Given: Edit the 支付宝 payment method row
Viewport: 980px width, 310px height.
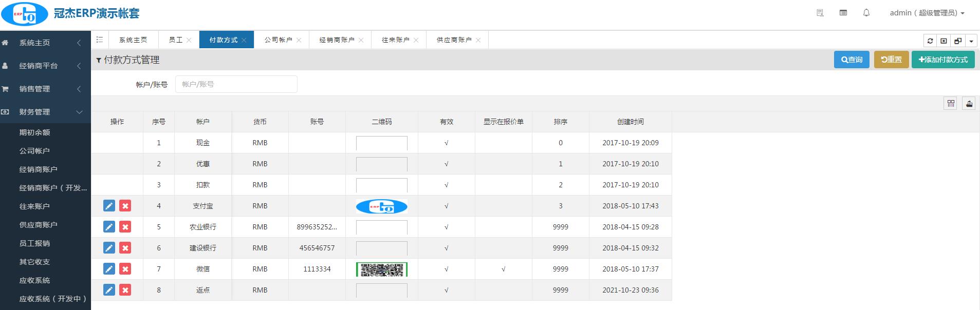Looking at the screenshot, I should tap(109, 206).
